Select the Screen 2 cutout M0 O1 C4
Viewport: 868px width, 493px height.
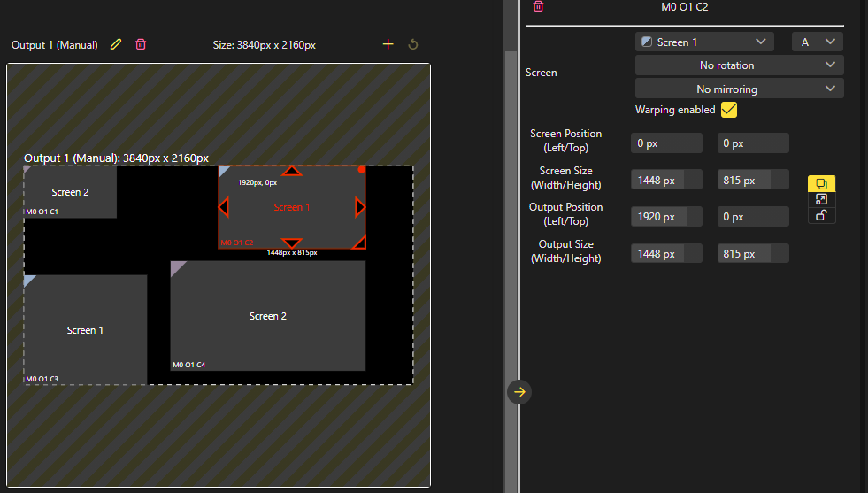pyautogui.click(x=267, y=316)
